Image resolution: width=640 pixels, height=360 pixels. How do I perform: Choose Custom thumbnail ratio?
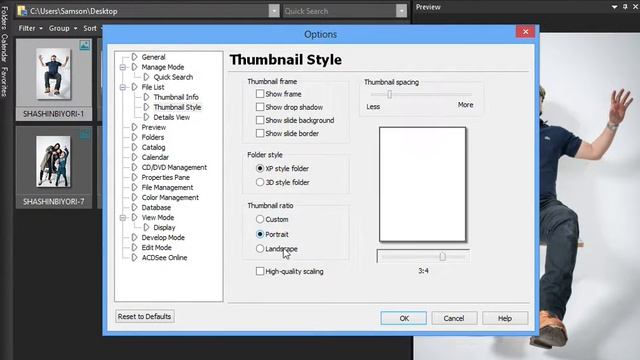pos(260,219)
